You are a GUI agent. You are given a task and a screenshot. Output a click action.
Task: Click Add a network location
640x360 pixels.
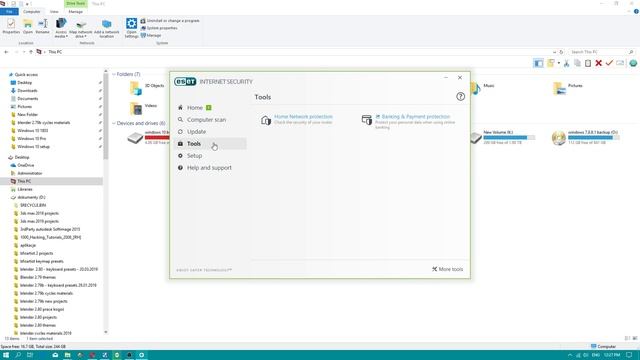[x=107, y=28]
